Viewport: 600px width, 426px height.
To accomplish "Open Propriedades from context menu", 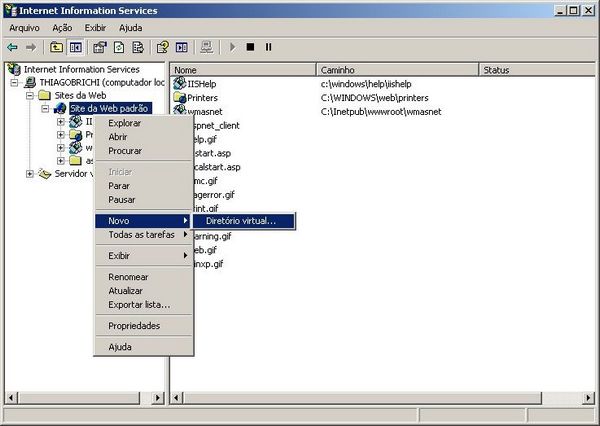I will point(143,326).
